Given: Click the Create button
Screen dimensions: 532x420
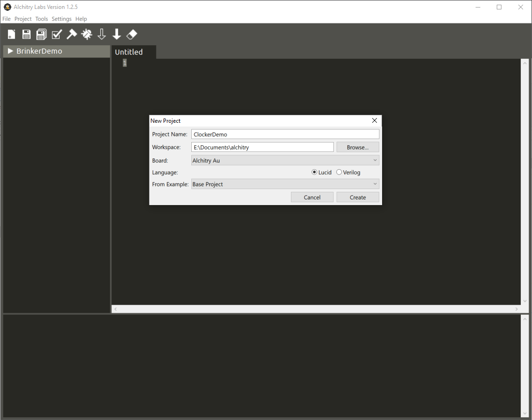Looking at the screenshot, I should 358,197.
